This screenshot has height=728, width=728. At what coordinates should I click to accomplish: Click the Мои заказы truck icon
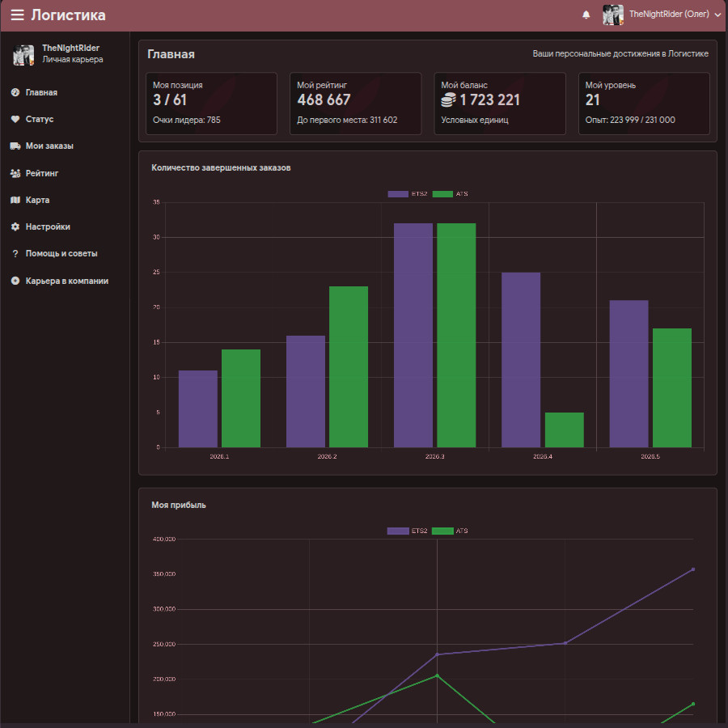coord(15,146)
